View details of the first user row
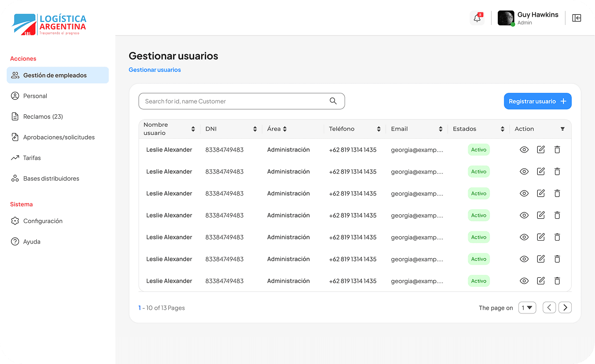Screen dimensions: 595x364 [x=524, y=150]
